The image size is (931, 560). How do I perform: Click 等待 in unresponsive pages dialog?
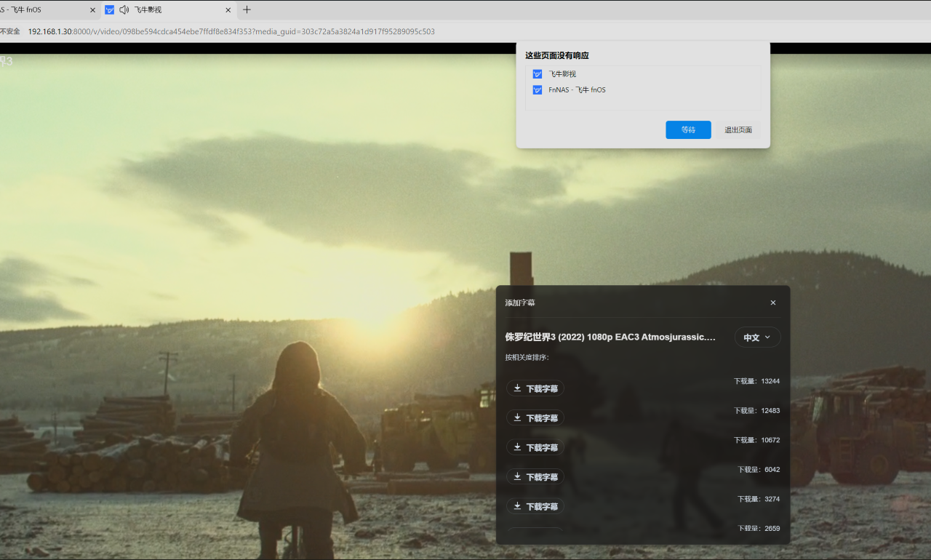(688, 130)
